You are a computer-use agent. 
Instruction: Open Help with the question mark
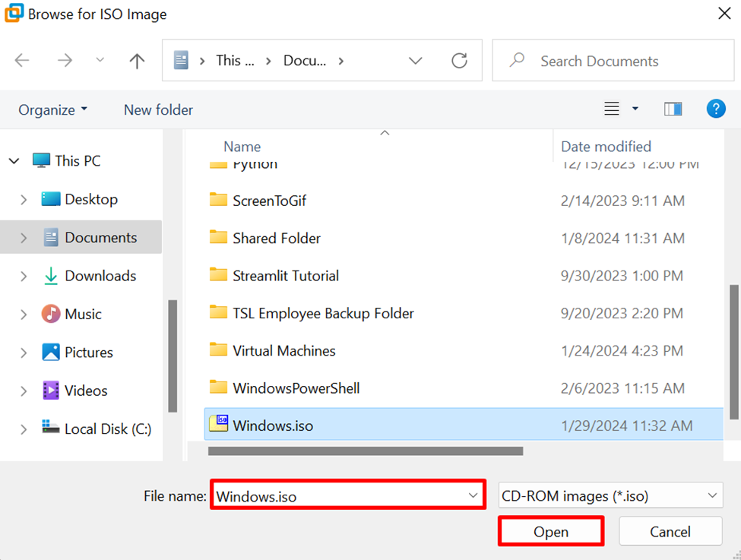(x=716, y=109)
